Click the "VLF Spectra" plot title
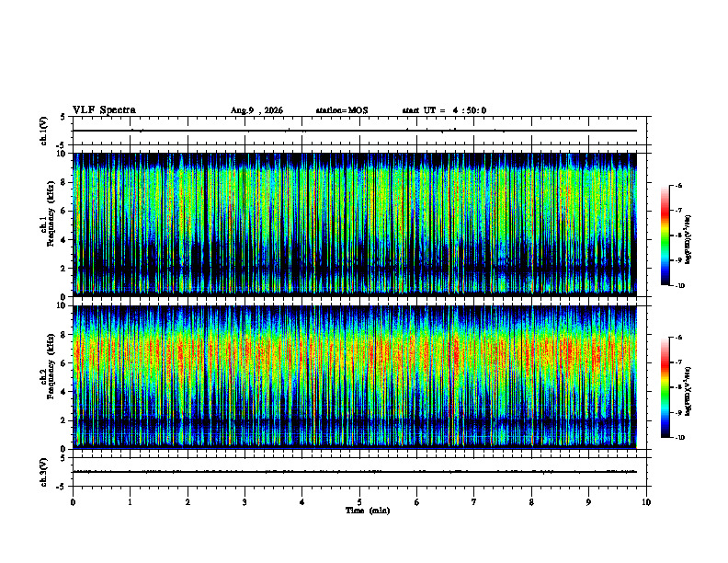The height and width of the screenshot is (563, 728). point(104,110)
